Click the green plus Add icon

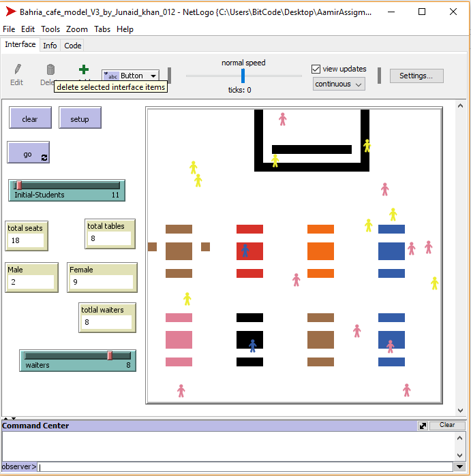click(x=83, y=69)
